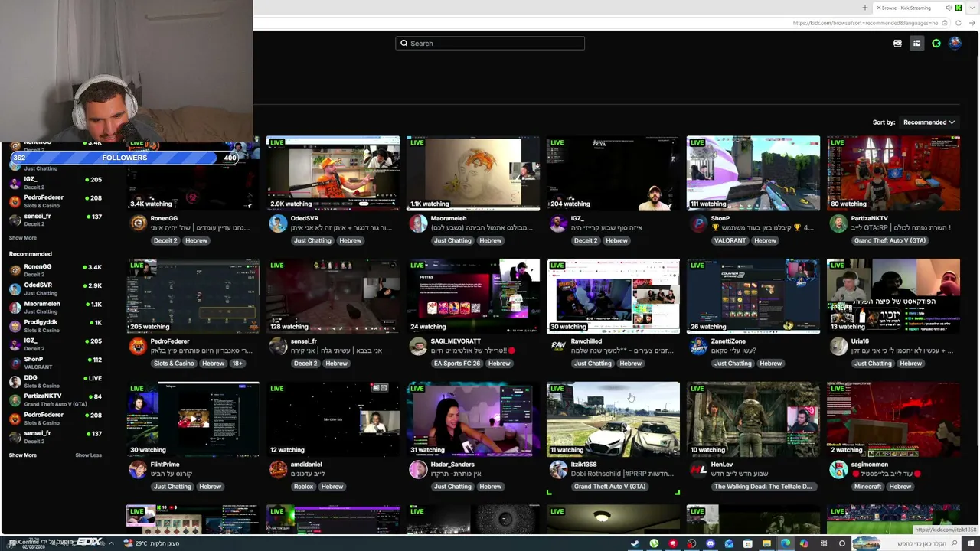This screenshot has width=980, height=551.
Task: Open the ShonP row in the sidebar
Action: pyautogui.click(x=55, y=362)
